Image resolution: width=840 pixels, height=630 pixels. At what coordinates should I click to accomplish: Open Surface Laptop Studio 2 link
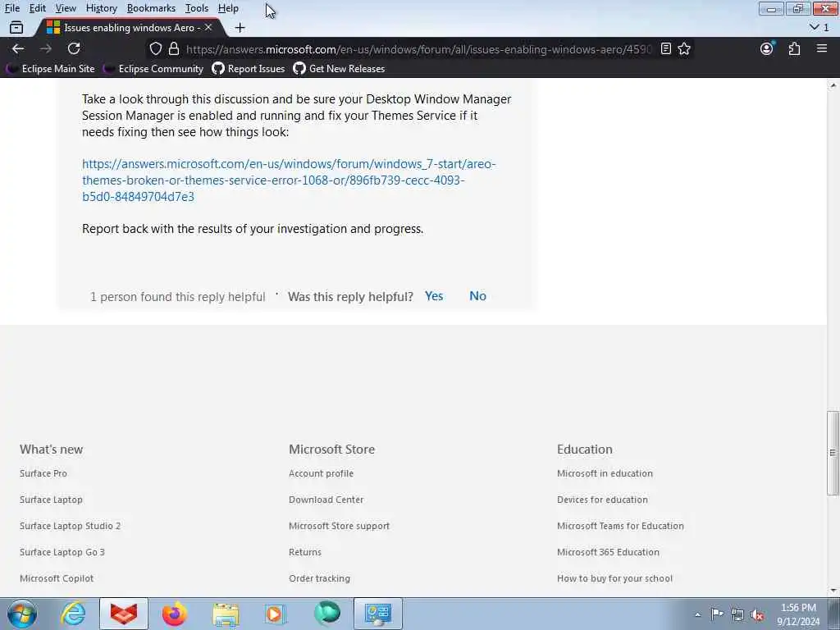(x=71, y=526)
